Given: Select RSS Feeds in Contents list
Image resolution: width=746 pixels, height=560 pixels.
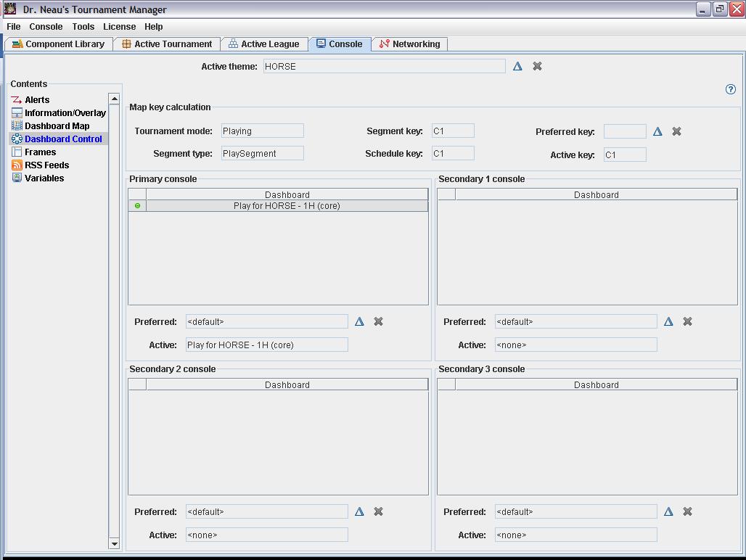Looking at the screenshot, I should click(46, 165).
